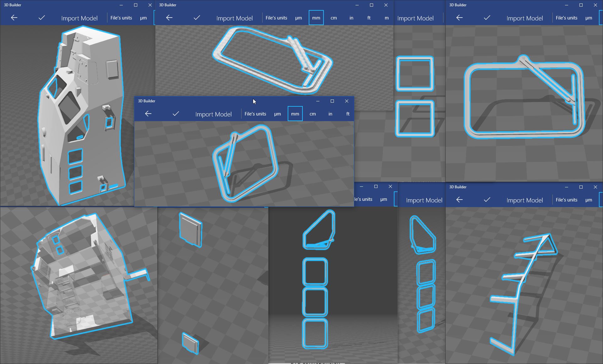The height and width of the screenshot is (364, 603).
Task: Accept import in the tall cabin model window
Action: pos(42,18)
